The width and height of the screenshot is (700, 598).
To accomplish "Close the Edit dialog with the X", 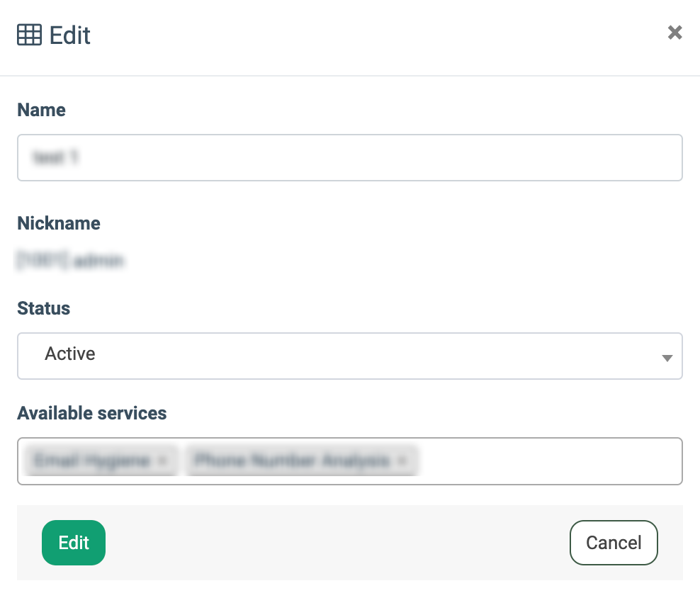I will coord(674,33).
